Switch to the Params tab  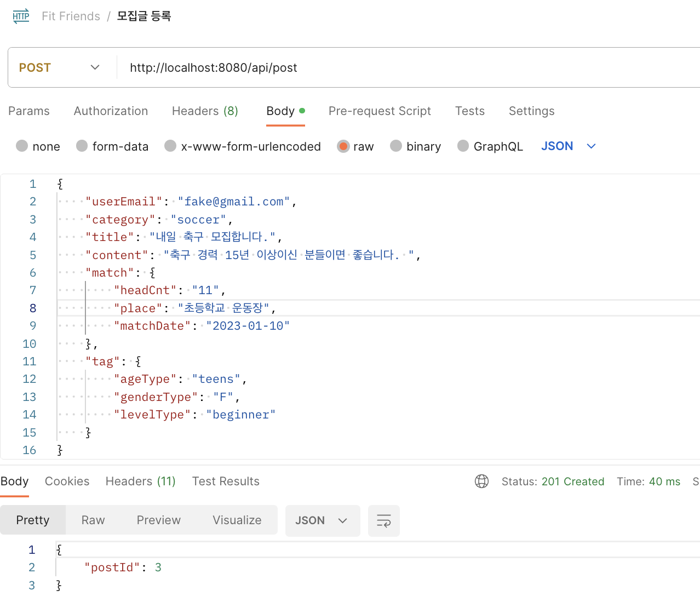coord(29,111)
